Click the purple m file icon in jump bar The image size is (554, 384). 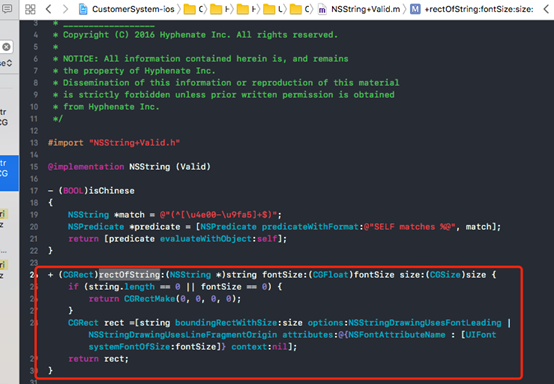322,10
